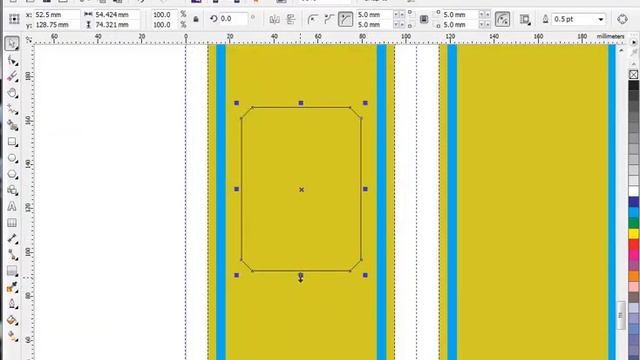Click the object origin reference grid
The image size is (640, 360).
tap(14, 19)
